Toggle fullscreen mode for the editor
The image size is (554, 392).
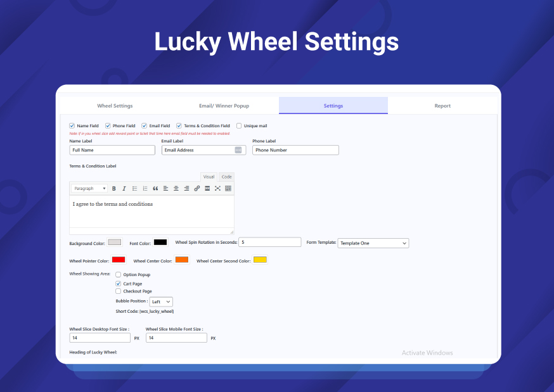[x=217, y=189]
